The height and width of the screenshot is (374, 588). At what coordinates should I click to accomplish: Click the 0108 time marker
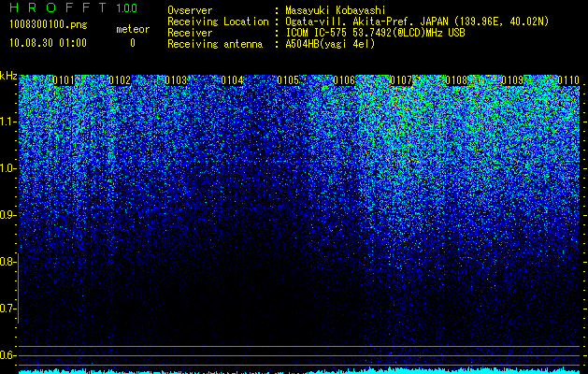click(456, 80)
